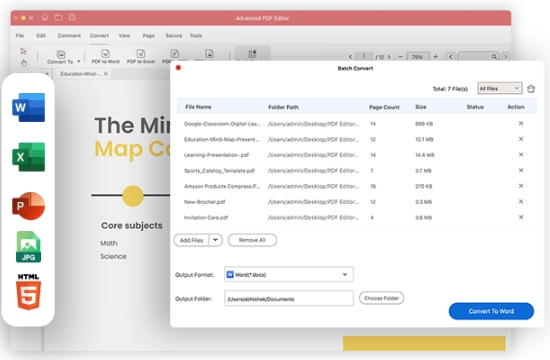
Task: Open the Convert menu tab
Action: point(99,35)
